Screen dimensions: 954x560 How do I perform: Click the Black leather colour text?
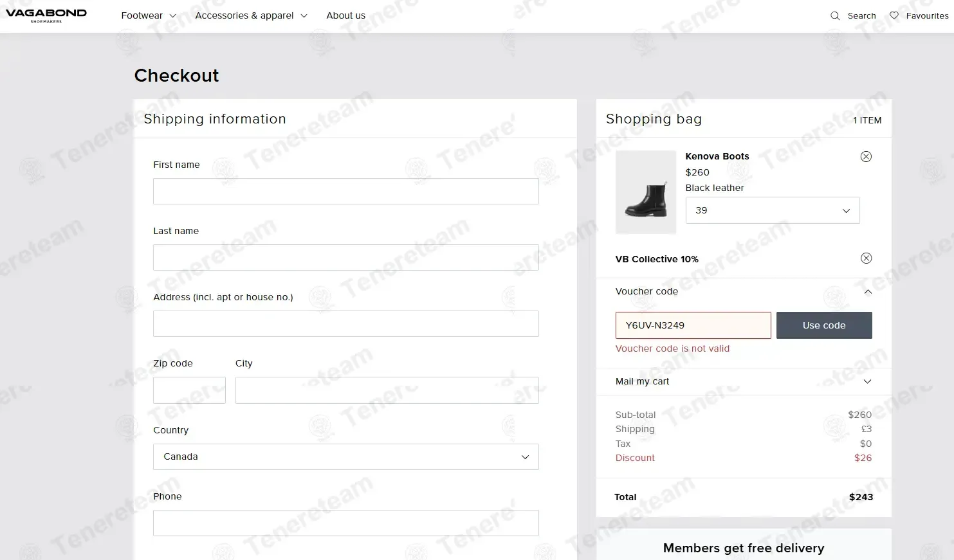(714, 188)
